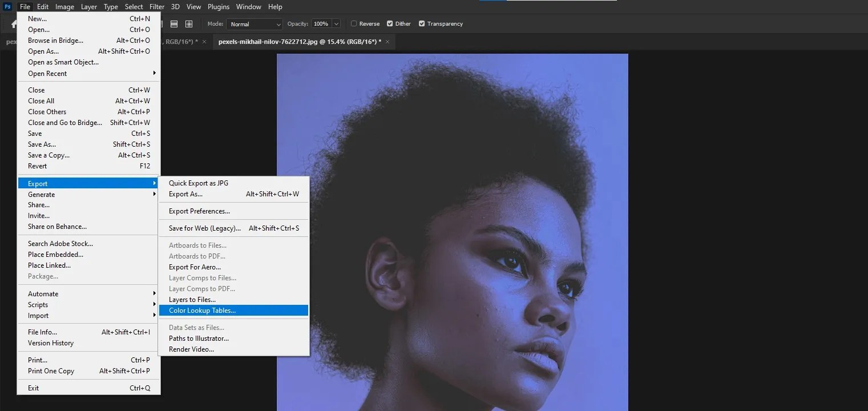Select Color Lookup Tables from Export submenu
The height and width of the screenshot is (411, 868).
tap(202, 310)
